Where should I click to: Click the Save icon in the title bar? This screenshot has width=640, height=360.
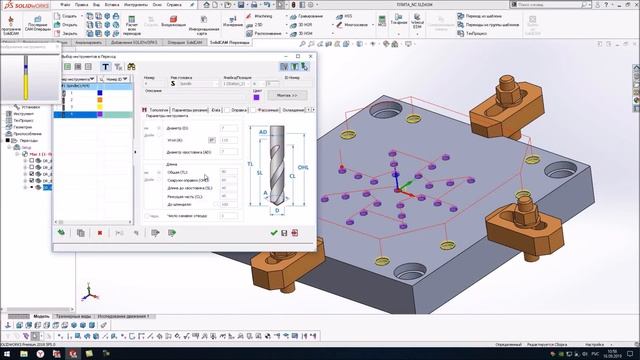(x=241, y=5)
